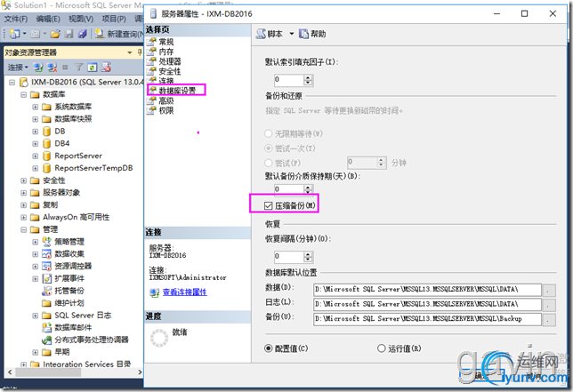Viewport: 573px width, 392px height.
Task: Click the 帮助 help button
Action: click(x=312, y=34)
